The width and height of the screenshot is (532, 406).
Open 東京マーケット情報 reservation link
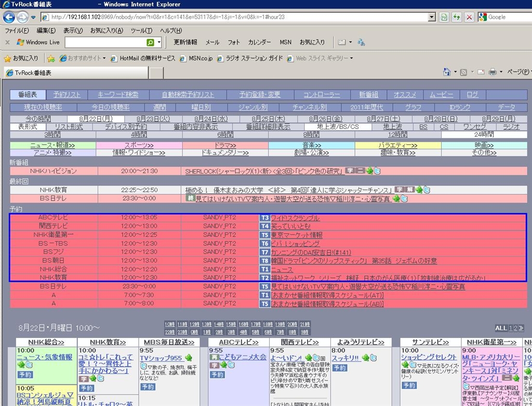(x=297, y=235)
